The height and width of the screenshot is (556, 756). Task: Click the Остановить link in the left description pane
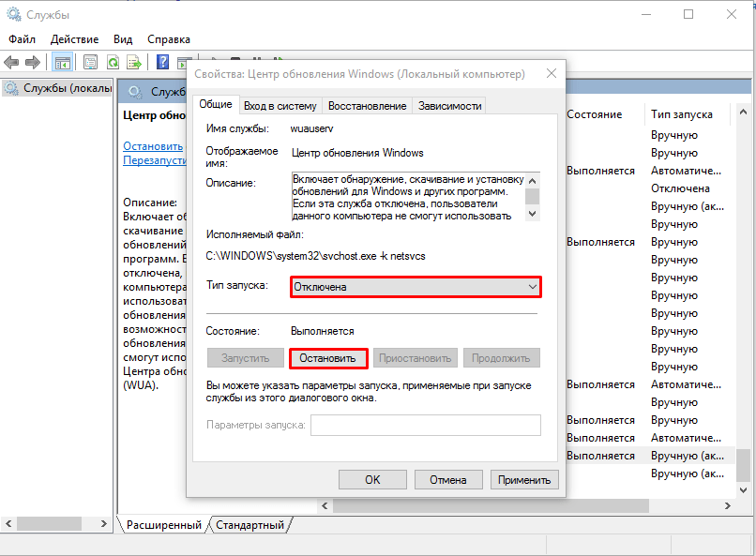(153, 146)
